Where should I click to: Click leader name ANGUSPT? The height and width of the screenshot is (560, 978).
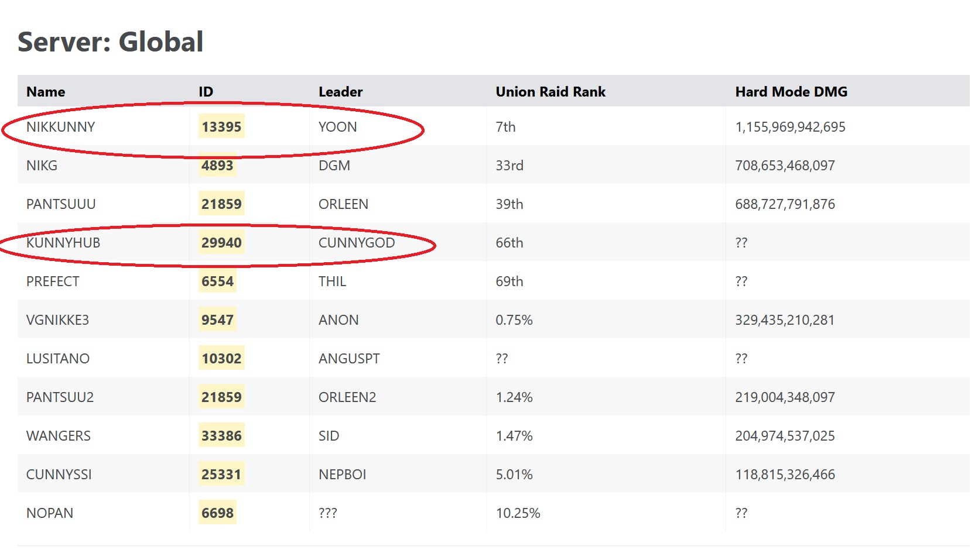[x=349, y=359]
